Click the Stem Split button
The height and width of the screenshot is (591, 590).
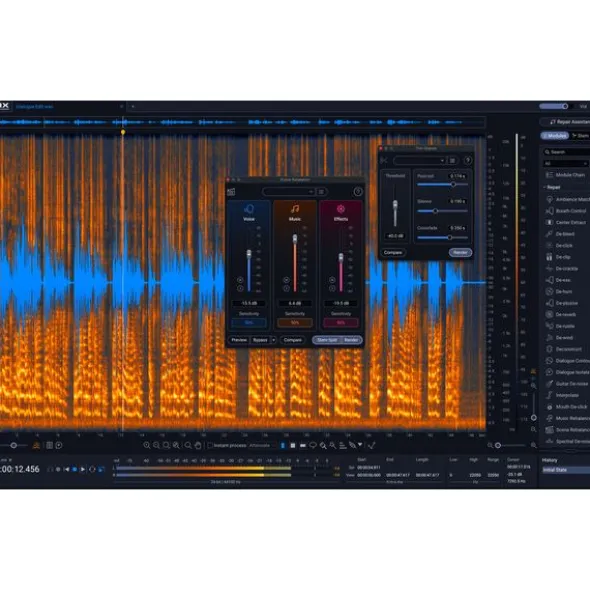pos(327,340)
